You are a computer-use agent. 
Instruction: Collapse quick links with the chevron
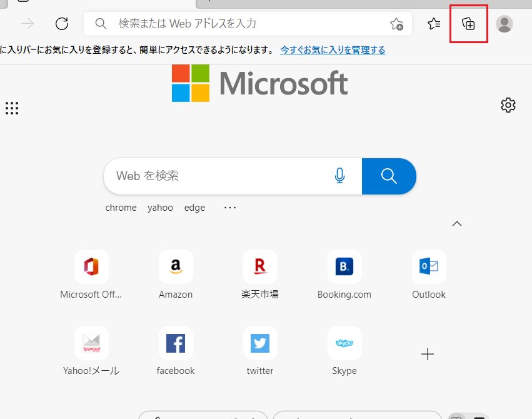tap(457, 224)
